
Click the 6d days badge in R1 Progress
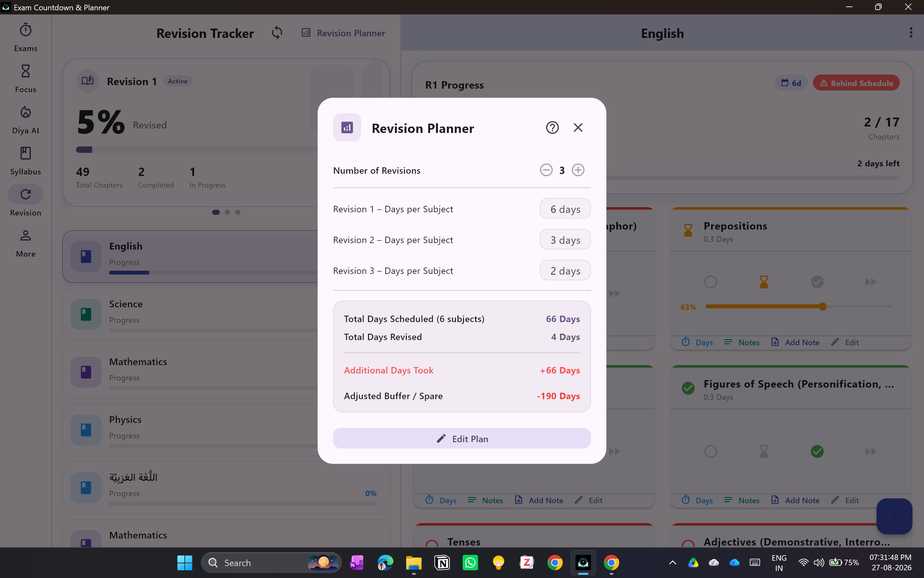(791, 83)
